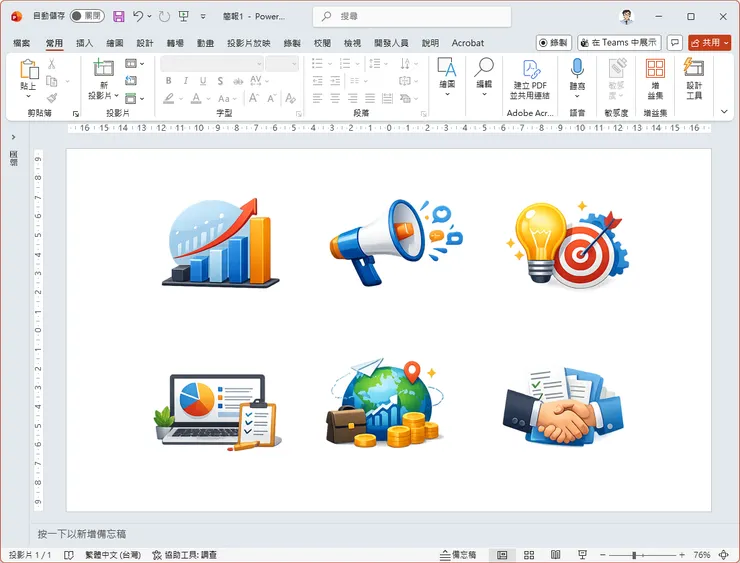Click the Paste (貼上) clipboard icon

coord(29,69)
